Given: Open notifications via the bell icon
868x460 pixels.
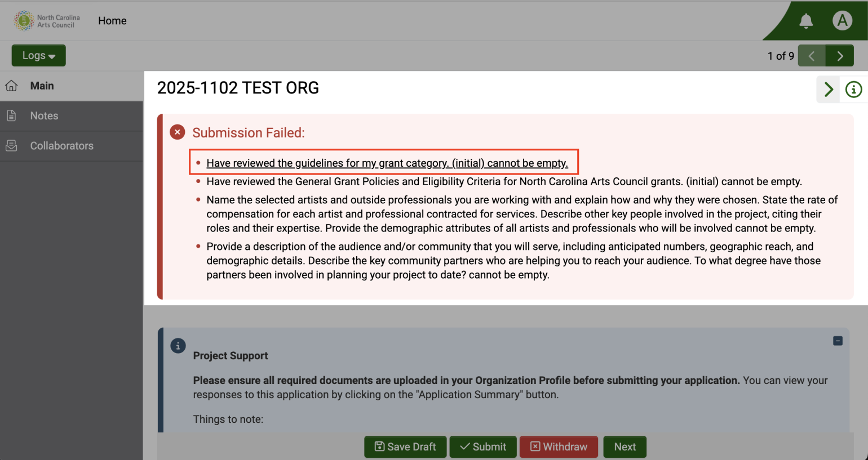Looking at the screenshot, I should click(x=806, y=20).
